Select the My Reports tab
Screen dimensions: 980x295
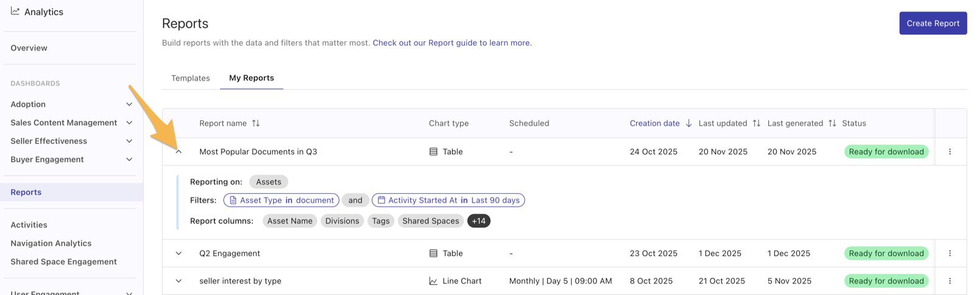click(251, 78)
